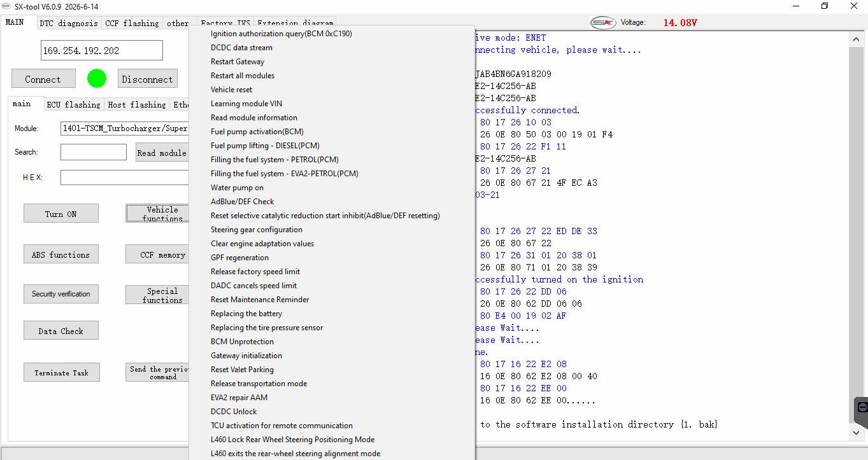Viewport: 868px width, 460px height.
Task: Select the ECU flashing sub-tab
Action: pyautogui.click(x=73, y=104)
